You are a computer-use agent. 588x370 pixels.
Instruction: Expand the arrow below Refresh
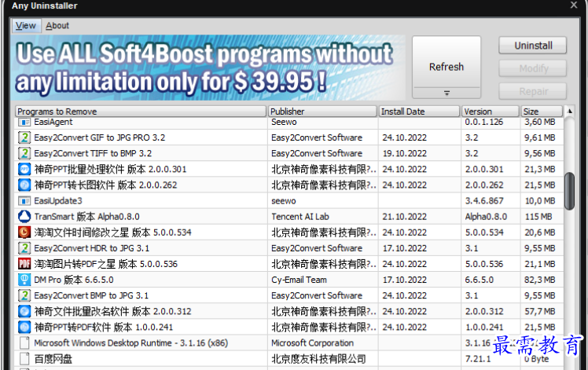447,93
